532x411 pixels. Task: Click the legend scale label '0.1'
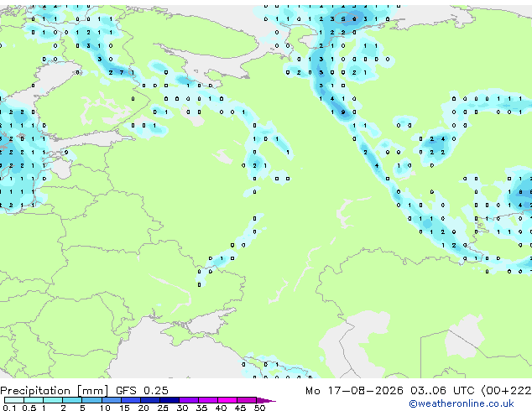[x=9, y=408]
